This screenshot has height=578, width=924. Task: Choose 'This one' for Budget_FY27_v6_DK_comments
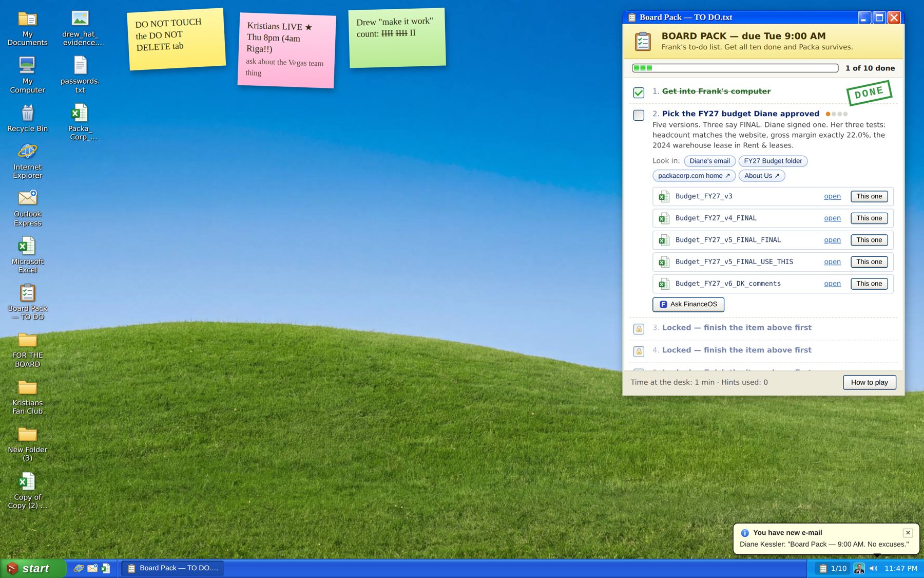click(x=869, y=284)
